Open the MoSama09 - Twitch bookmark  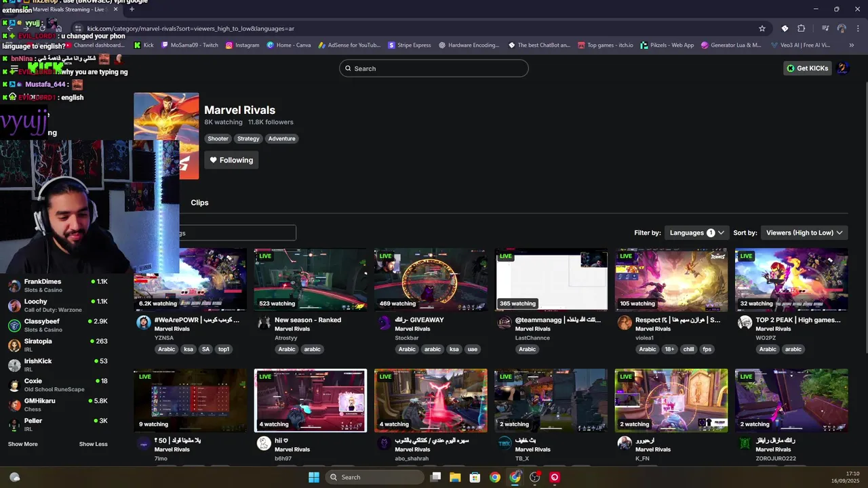tap(189, 45)
